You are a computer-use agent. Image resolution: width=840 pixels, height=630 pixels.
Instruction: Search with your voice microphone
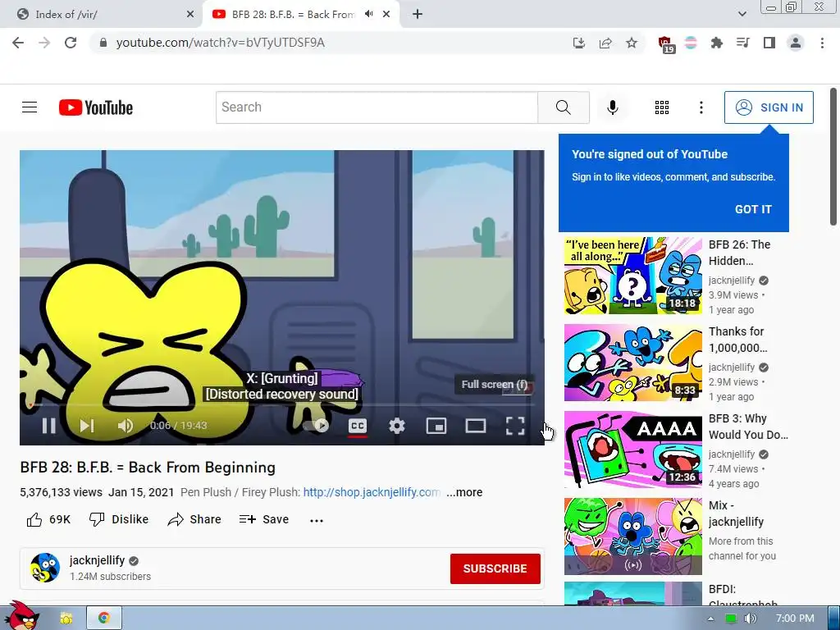point(612,107)
